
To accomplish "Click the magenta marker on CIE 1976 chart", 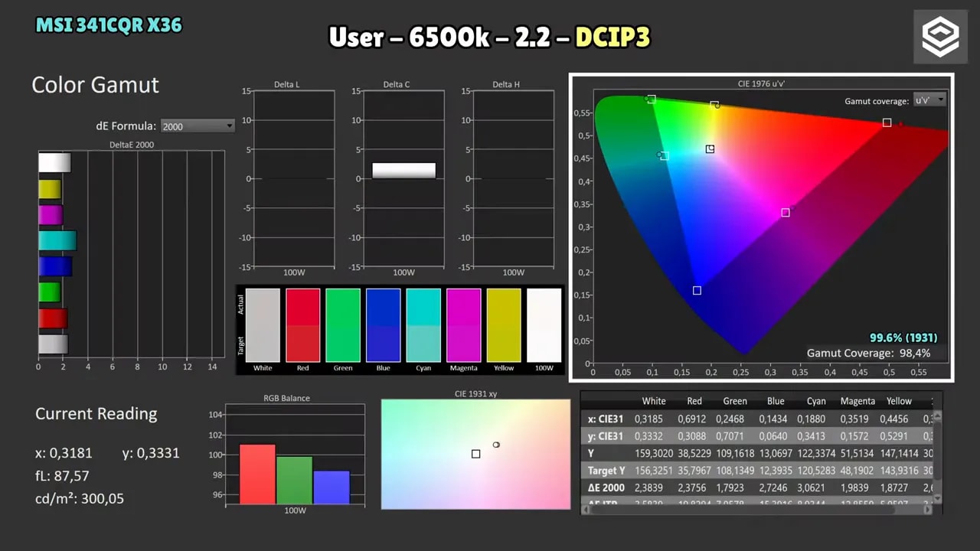I will (786, 213).
